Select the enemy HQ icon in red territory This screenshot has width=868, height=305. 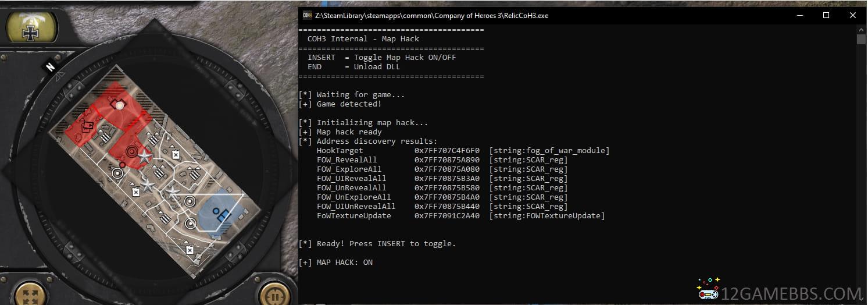click(120, 105)
